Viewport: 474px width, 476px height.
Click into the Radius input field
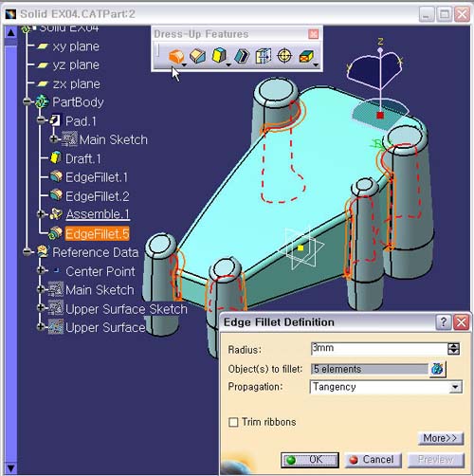click(x=379, y=349)
